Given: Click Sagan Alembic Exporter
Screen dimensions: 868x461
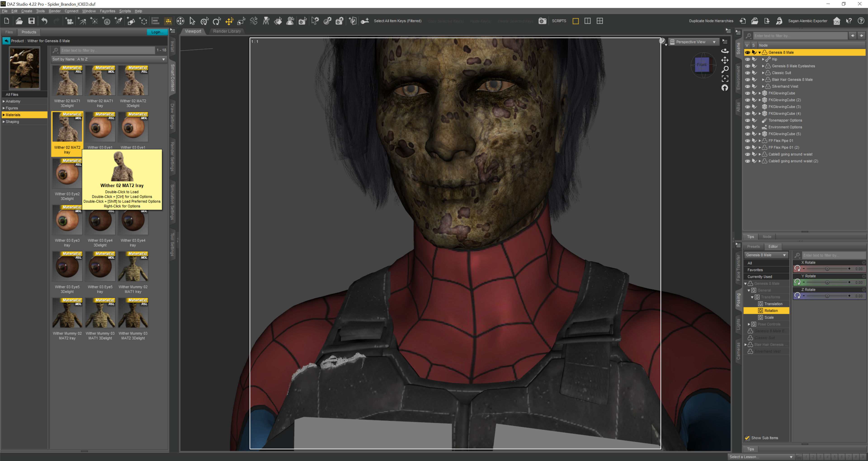Looking at the screenshot, I should point(807,21).
